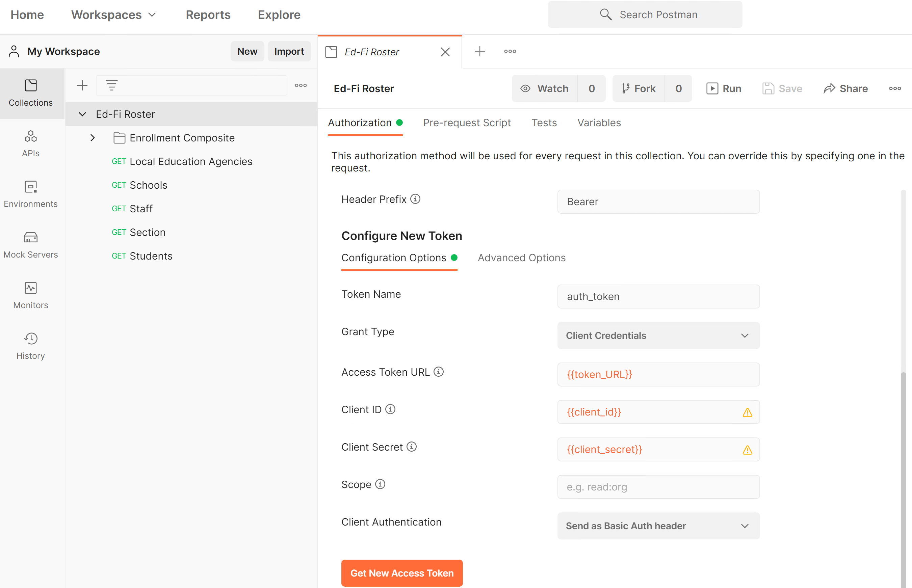Switch to the Variables tab
Screen dimensions: 912x588
(x=598, y=122)
